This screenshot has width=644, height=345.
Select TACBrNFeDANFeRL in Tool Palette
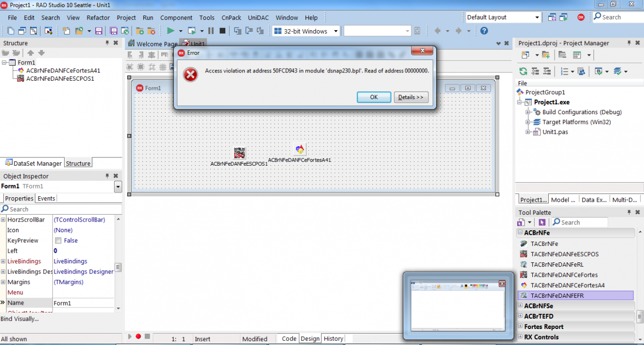tap(557, 264)
